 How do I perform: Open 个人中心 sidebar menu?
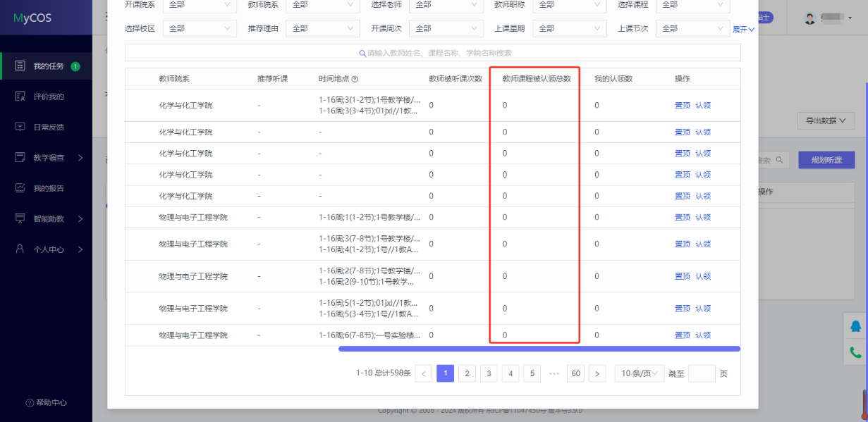tap(80, 249)
